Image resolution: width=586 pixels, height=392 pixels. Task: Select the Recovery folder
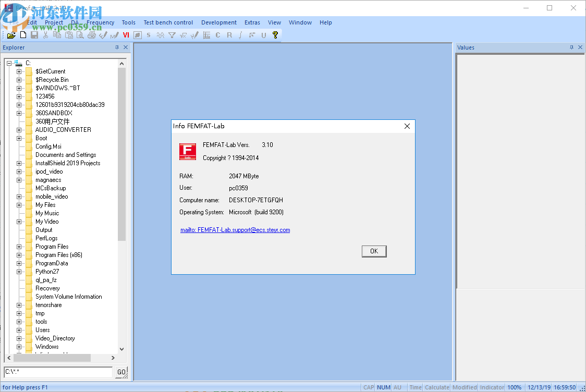tap(47, 288)
